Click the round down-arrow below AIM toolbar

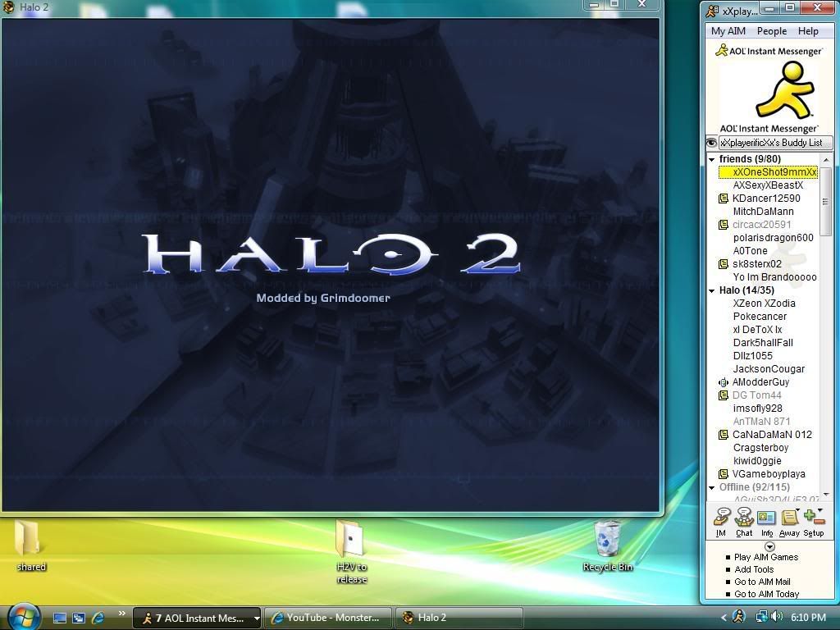769,547
